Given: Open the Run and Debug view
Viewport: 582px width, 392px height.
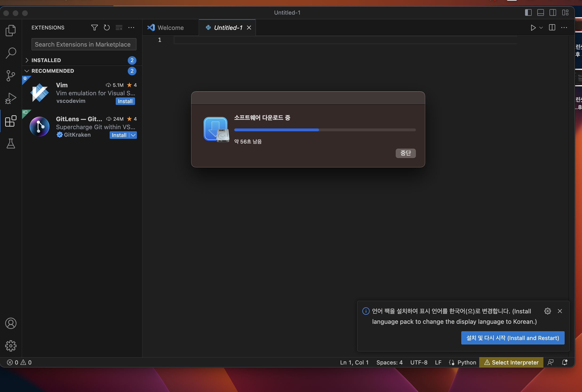Looking at the screenshot, I should click(x=11, y=98).
